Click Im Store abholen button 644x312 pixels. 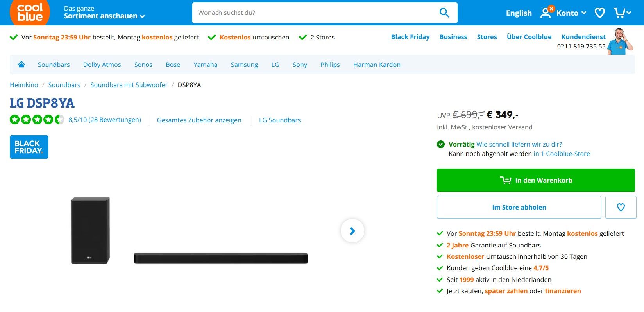pos(519,207)
